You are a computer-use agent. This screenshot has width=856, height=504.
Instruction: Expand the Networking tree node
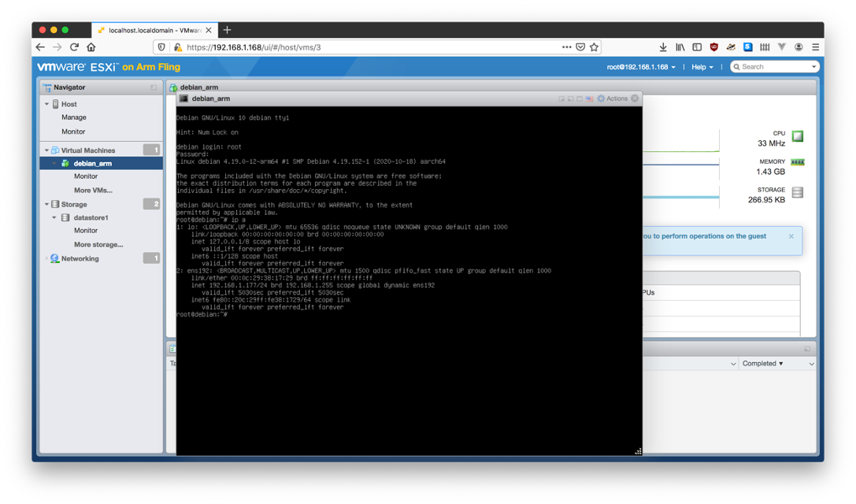pos(46,259)
